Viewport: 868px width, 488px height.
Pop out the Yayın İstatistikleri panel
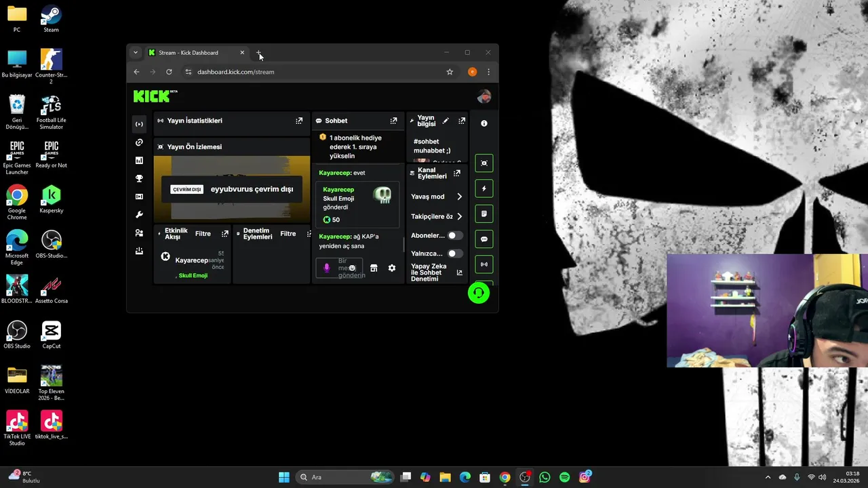click(x=299, y=121)
